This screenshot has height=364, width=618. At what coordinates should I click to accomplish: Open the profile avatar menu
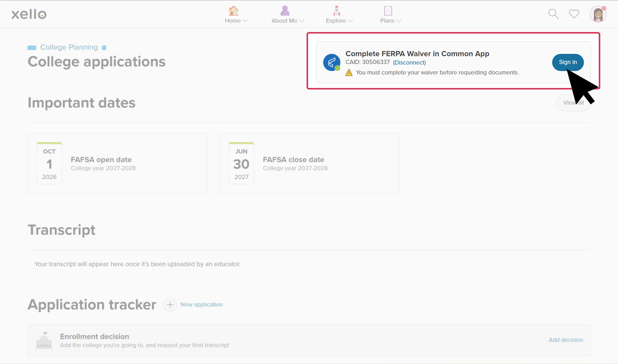[598, 14]
